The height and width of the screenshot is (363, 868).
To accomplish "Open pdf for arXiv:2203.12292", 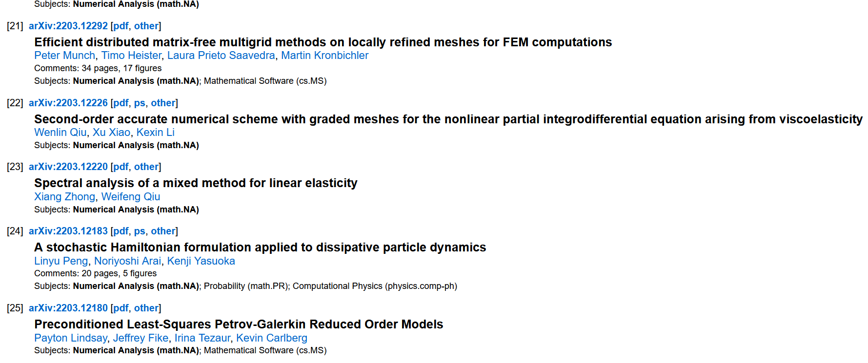I will (121, 26).
